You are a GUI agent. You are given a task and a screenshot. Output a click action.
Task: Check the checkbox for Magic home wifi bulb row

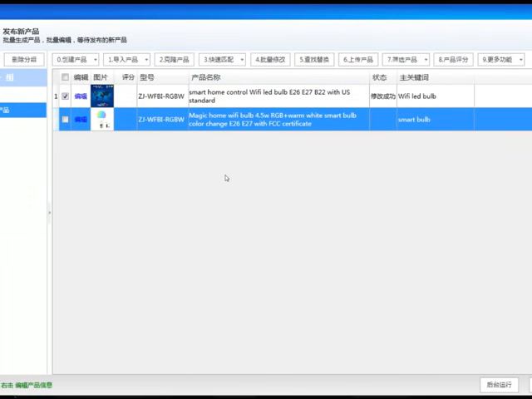(x=65, y=120)
